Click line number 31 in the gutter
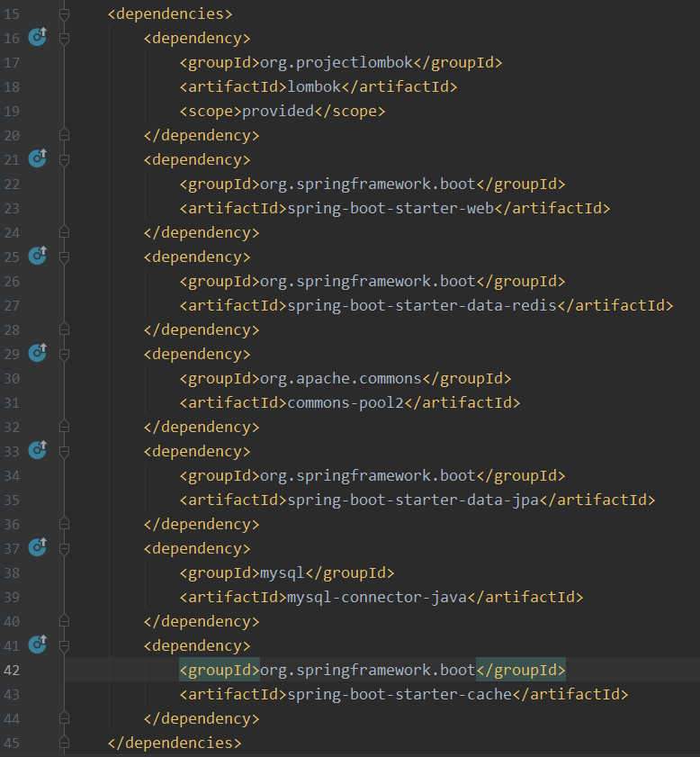Image resolution: width=700 pixels, height=757 pixels. 12,403
